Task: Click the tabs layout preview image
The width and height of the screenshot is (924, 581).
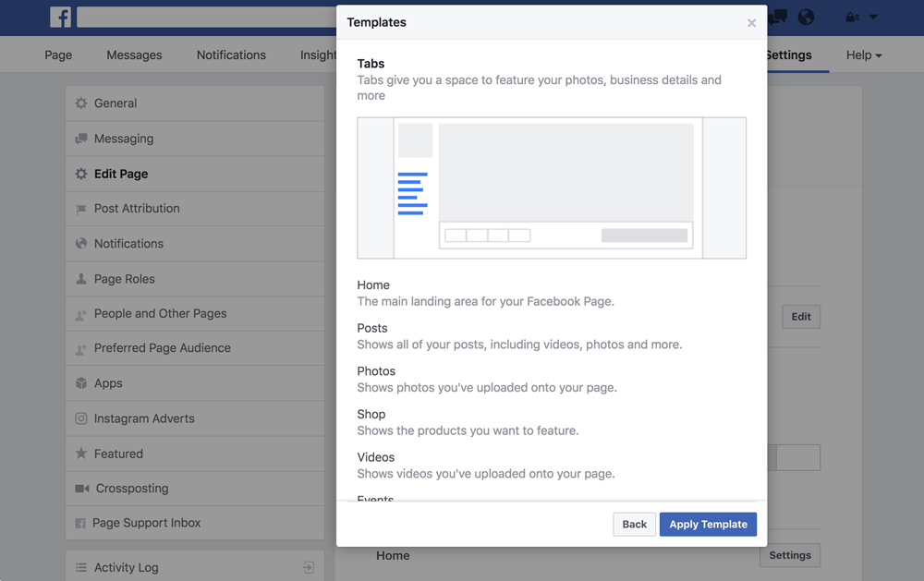Action: click(552, 188)
